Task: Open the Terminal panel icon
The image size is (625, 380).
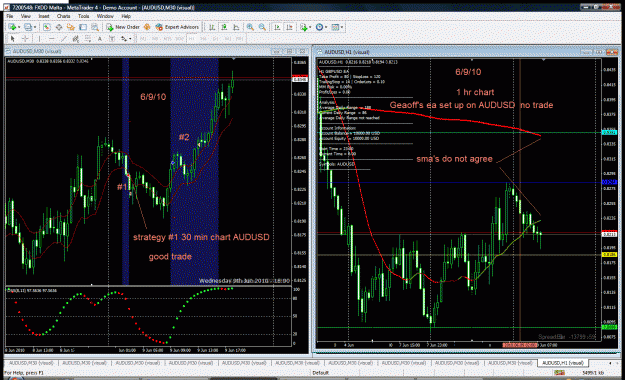Action: (83, 27)
